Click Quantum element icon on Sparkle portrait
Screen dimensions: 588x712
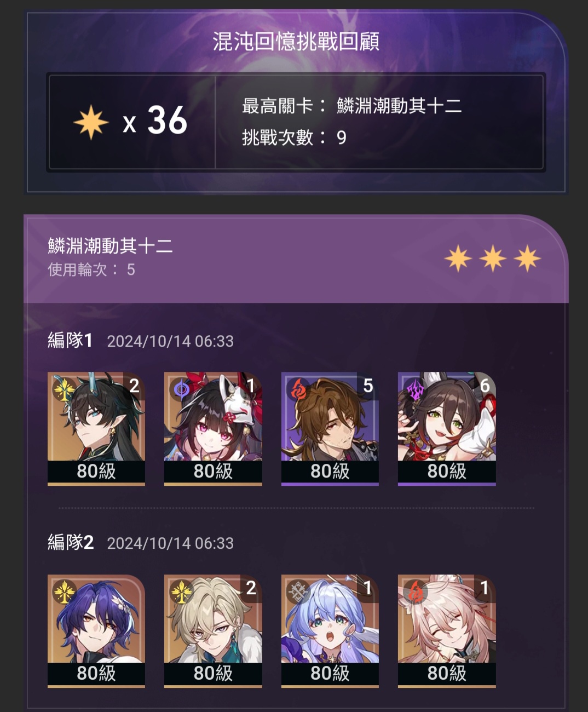tap(181, 389)
